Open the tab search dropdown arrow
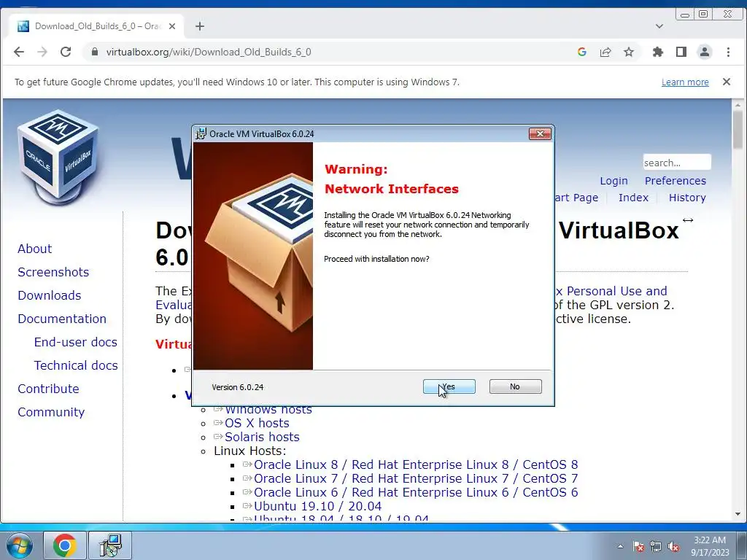This screenshot has width=747, height=560. point(659,26)
